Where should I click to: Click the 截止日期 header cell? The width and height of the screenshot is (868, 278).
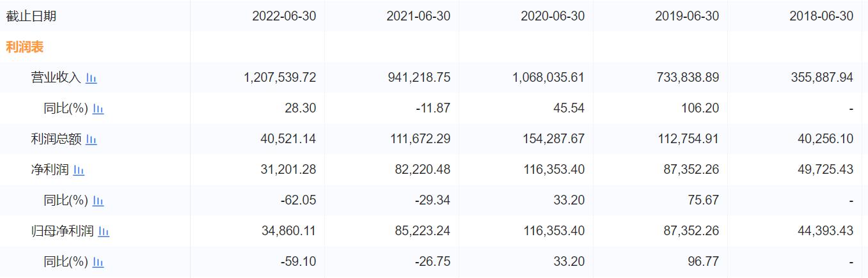point(31,16)
